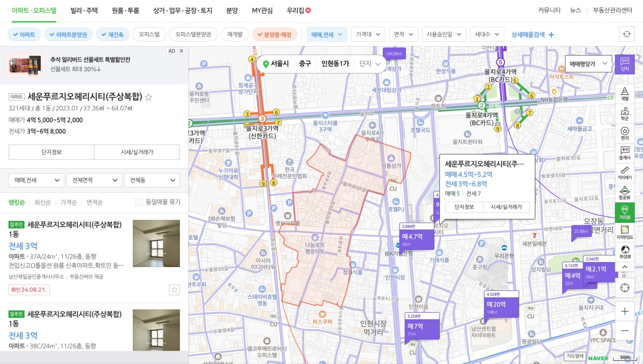Toggle the 아파트 filter chip
The width and height of the screenshot is (643, 364).
(x=24, y=34)
